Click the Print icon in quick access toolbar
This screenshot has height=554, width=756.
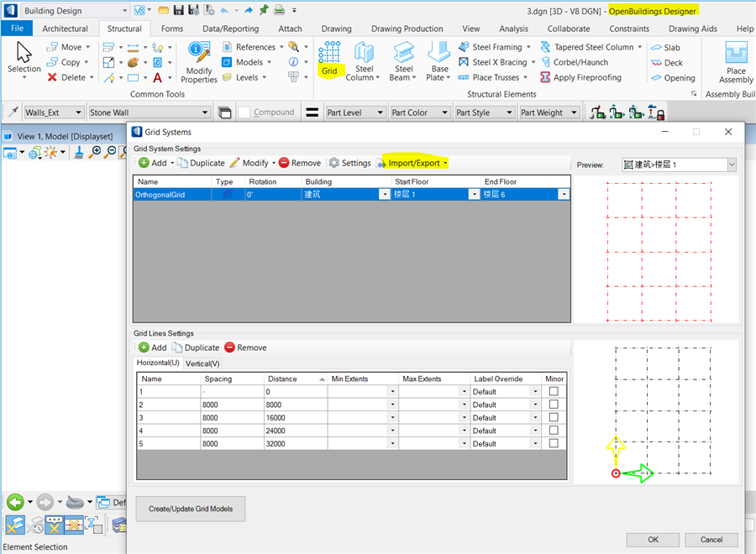(x=279, y=10)
